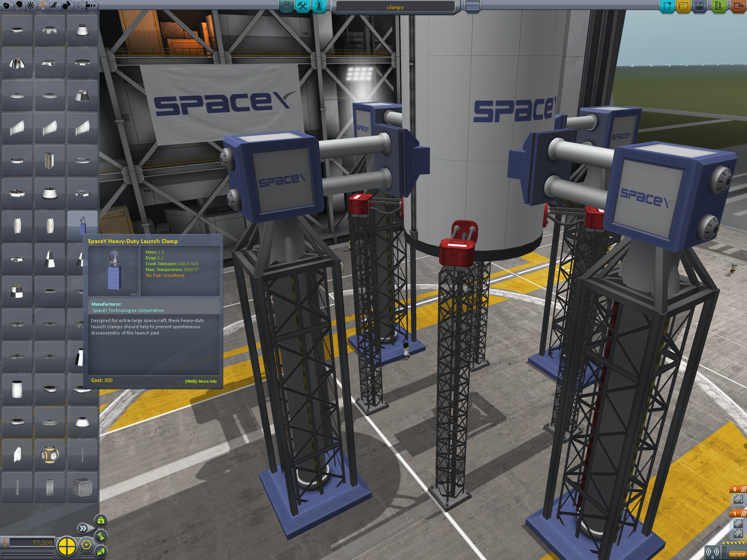The height and width of the screenshot is (560, 747).
Task: Open the Crew assignment mode
Action: pos(319,6)
